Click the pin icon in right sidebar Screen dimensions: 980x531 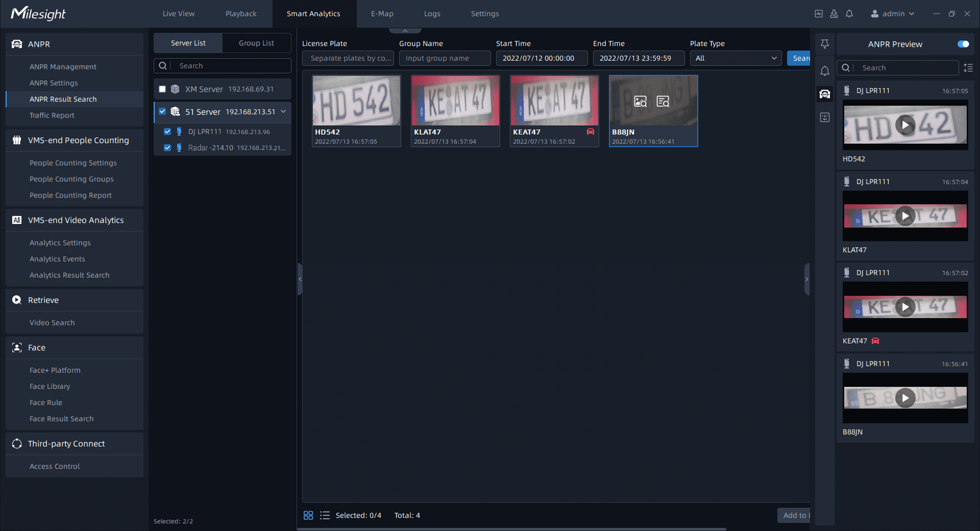click(x=824, y=44)
